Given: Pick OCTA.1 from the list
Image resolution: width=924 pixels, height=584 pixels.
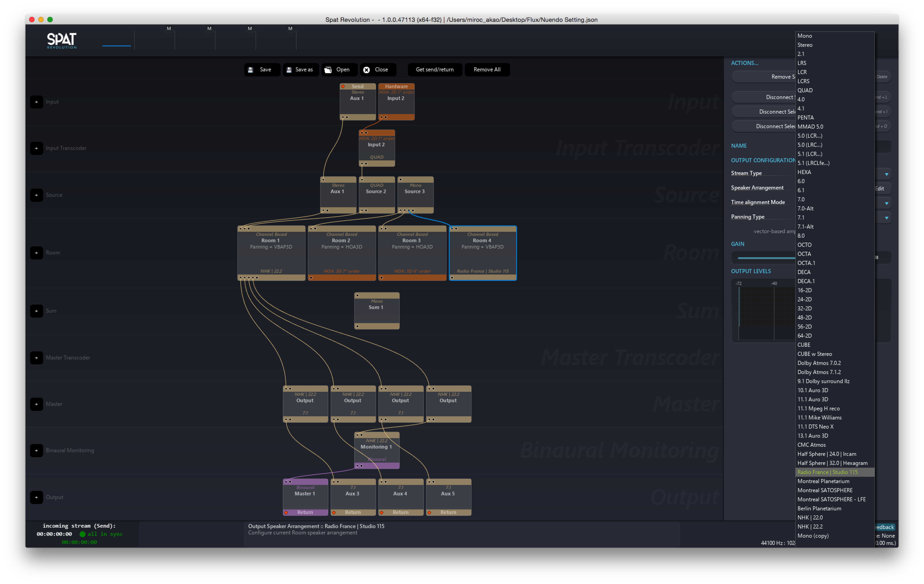Looking at the screenshot, I should click(x=835, y=263).
